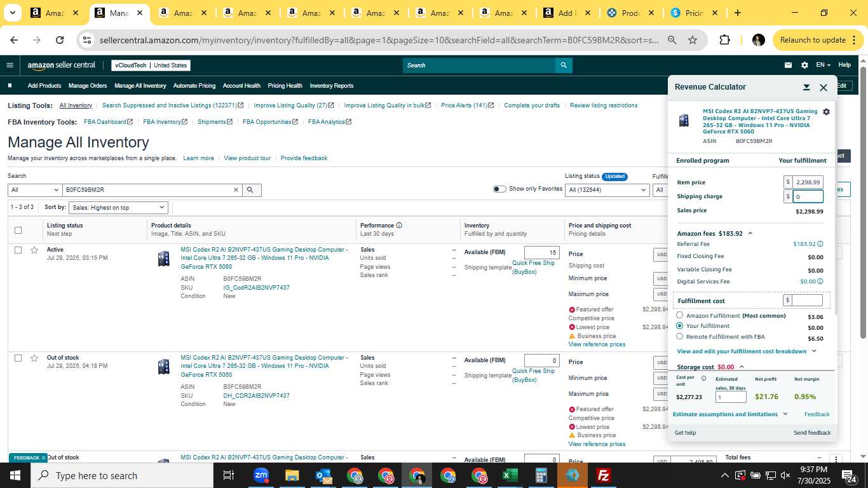The width and height of the screenshot is (868, 488).
Task: Check the Active listing row checkbox
Action: coord(18,250)
